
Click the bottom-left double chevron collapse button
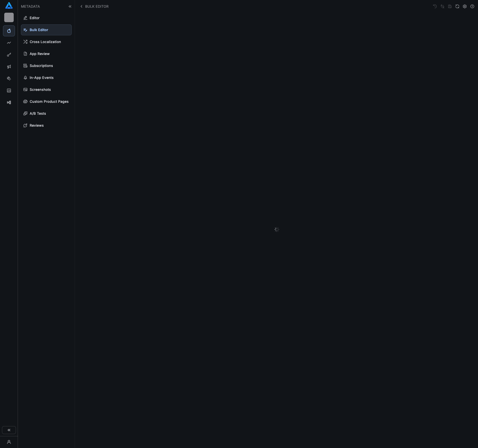coord(9,430)
